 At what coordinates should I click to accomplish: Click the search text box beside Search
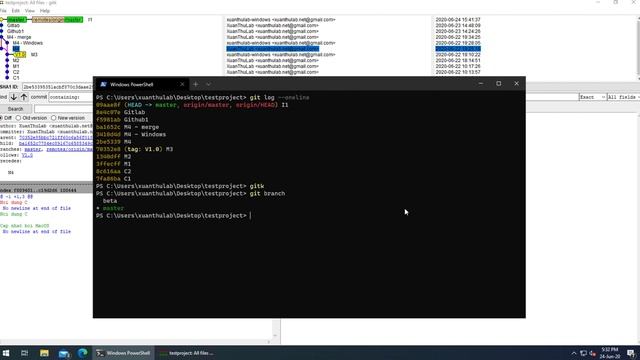pos(64,109)
